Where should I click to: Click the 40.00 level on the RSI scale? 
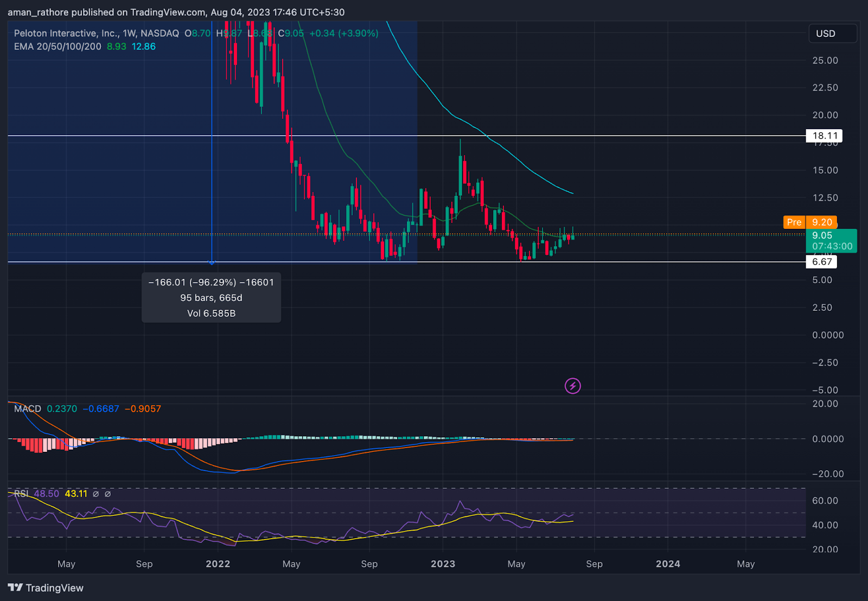click(825, 525)
